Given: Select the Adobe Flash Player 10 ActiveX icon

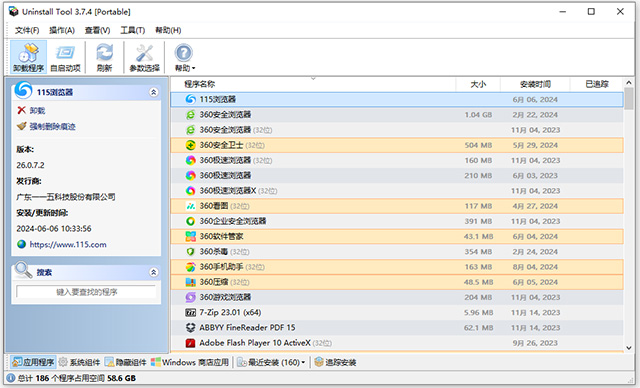Looking at the screenshot, I should [191, 343].
